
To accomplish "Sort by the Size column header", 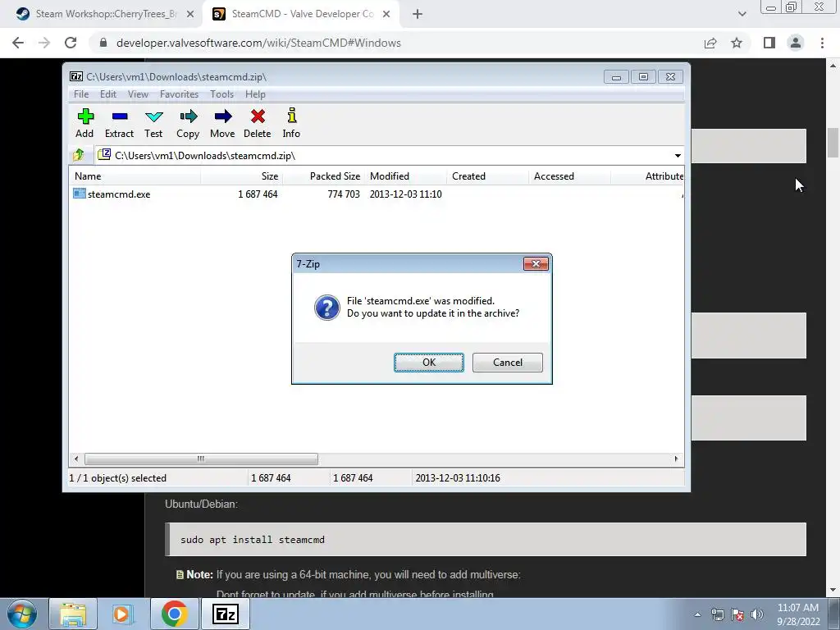I will pos(242,176).
